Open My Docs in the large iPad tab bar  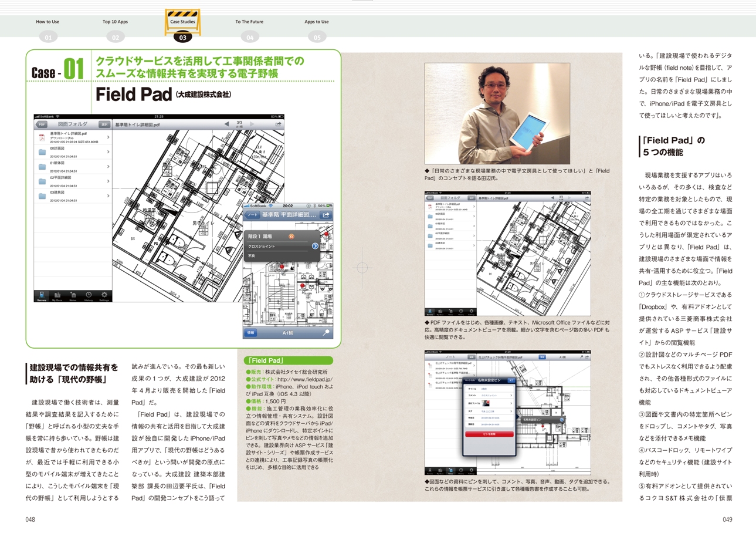click(x=57, y=295)
